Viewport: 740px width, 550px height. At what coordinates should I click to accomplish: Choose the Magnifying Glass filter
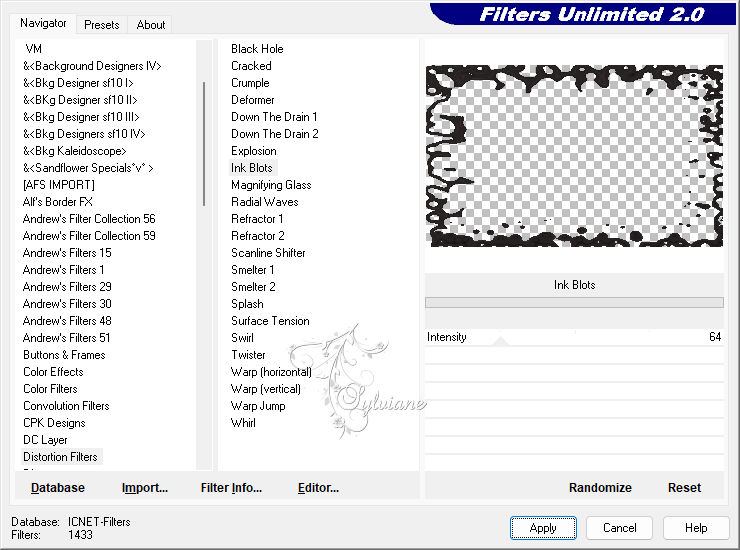271,185
